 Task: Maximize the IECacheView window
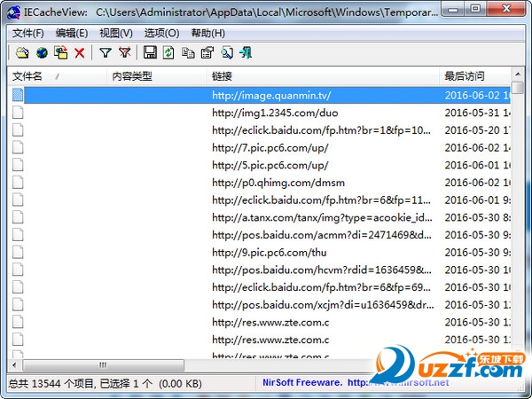click(x=475, y=9)
